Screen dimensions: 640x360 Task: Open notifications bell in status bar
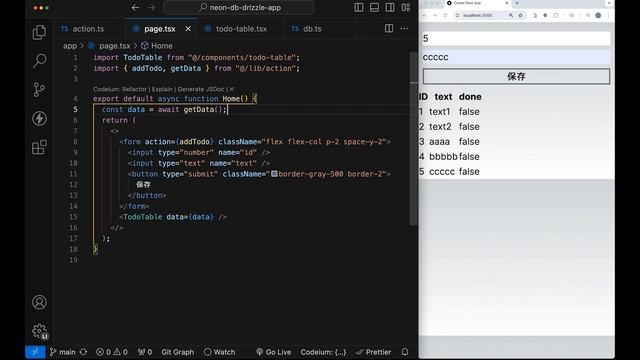[x=404, y=352]
